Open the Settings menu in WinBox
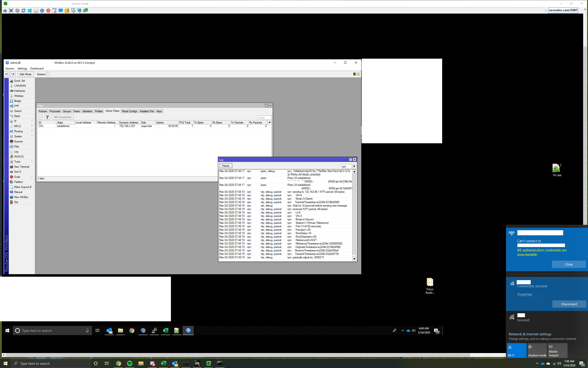 22,69
